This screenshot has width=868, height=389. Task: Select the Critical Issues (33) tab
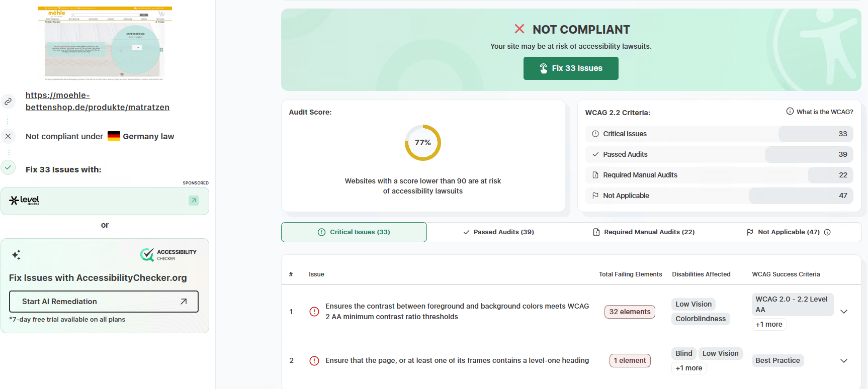tap(354, 232)
